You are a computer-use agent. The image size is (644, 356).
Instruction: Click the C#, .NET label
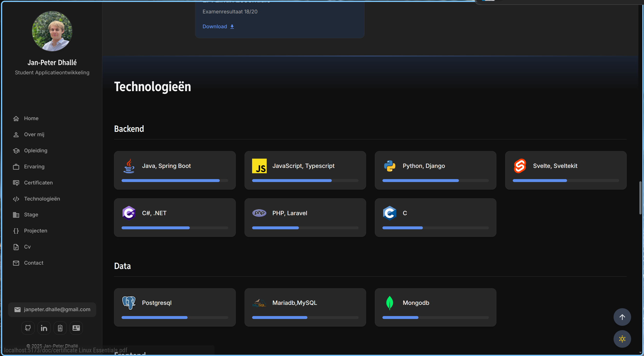154,213
